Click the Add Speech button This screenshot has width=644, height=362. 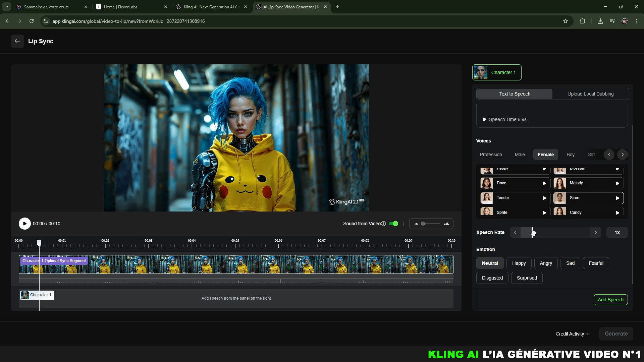tap(610, 300)
